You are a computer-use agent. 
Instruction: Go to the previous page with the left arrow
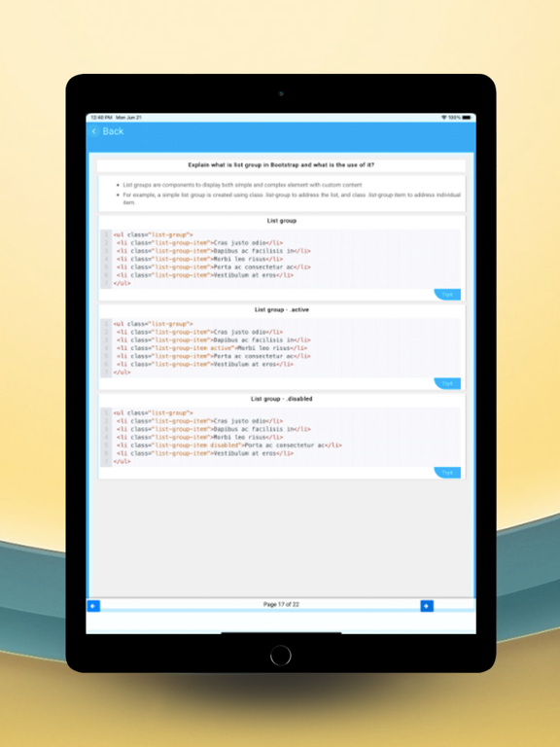93,606
